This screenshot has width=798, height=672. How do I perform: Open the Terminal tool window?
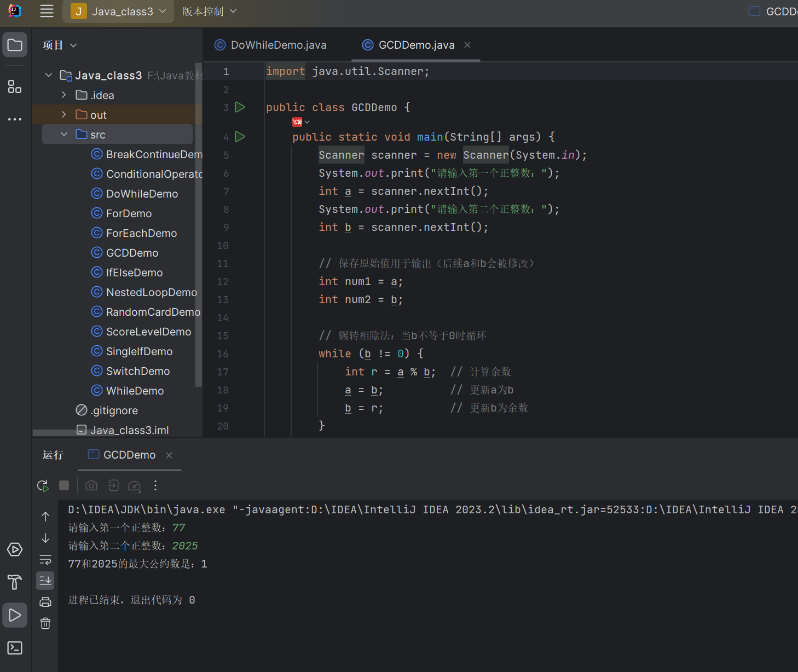(15, 648)
